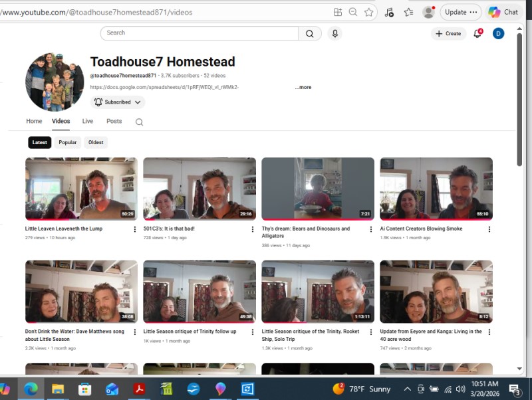Switch to the Live tab

tap(87, 122)
